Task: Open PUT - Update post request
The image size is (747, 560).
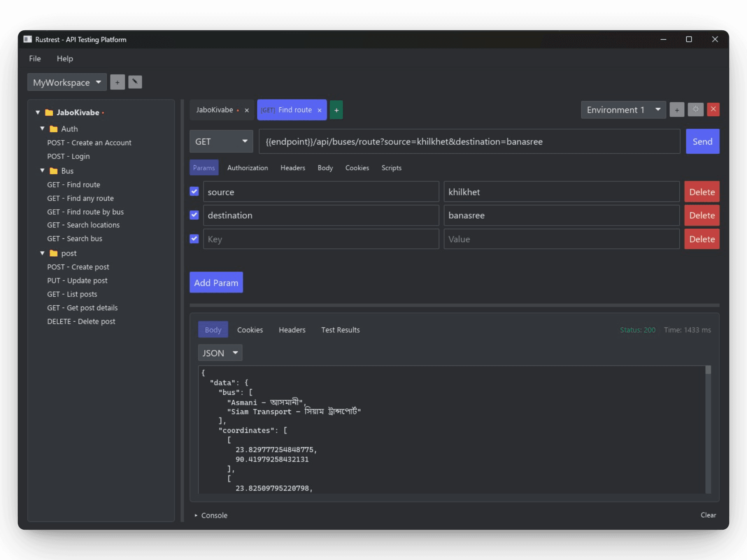Action: tap(77, 281)
